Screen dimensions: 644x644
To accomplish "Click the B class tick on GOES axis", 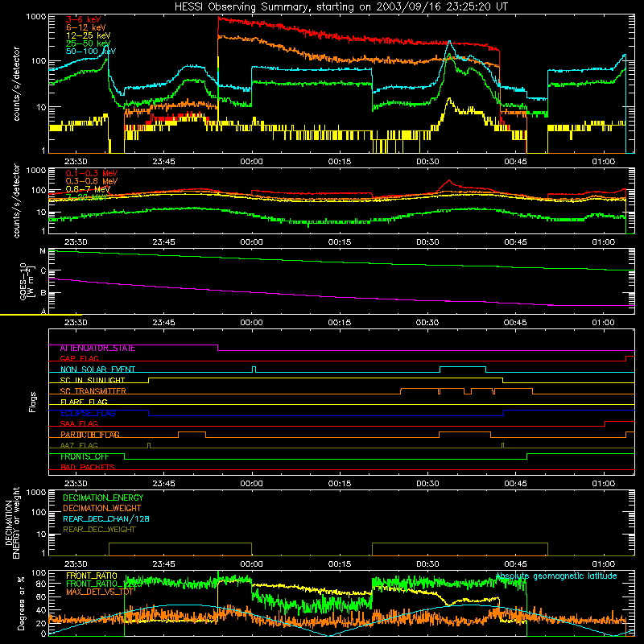I will coord(43,293).
